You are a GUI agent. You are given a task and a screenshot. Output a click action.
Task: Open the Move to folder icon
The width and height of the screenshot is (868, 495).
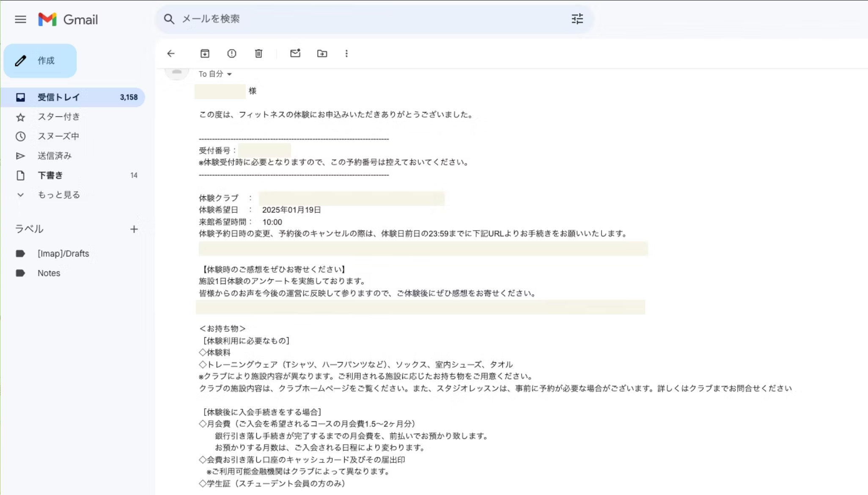(322, 53)
